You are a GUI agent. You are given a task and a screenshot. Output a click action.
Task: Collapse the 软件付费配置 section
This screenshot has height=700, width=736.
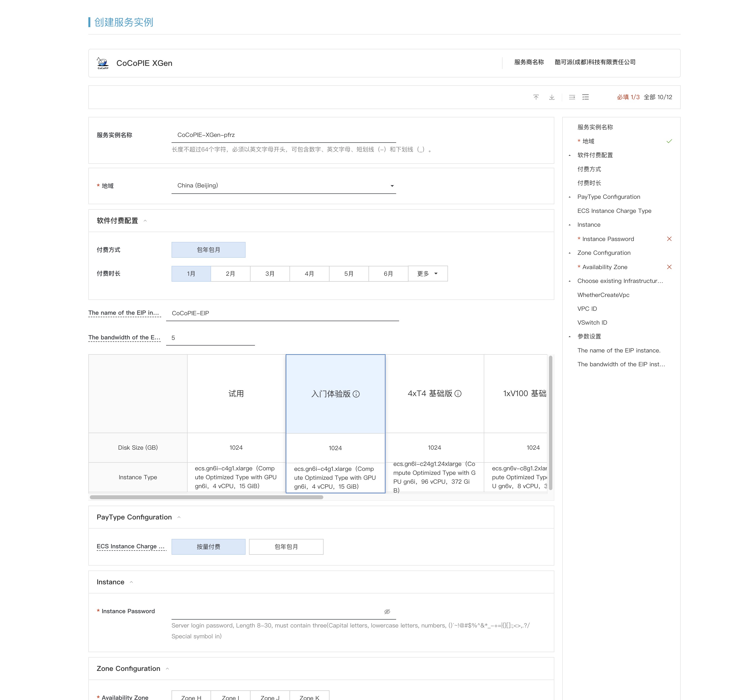145,221
